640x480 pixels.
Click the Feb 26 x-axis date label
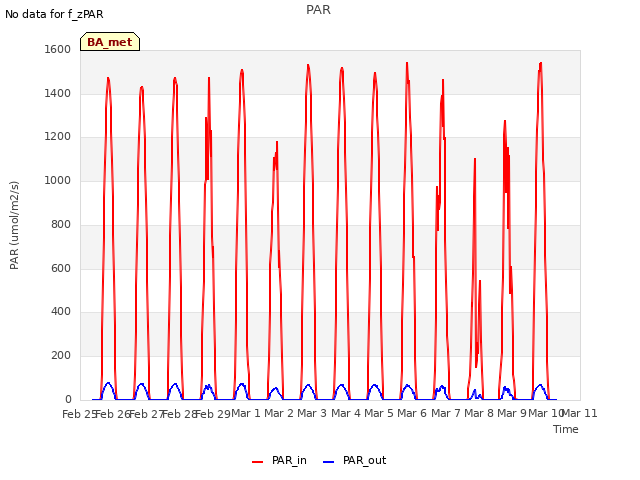coord(113,414)
